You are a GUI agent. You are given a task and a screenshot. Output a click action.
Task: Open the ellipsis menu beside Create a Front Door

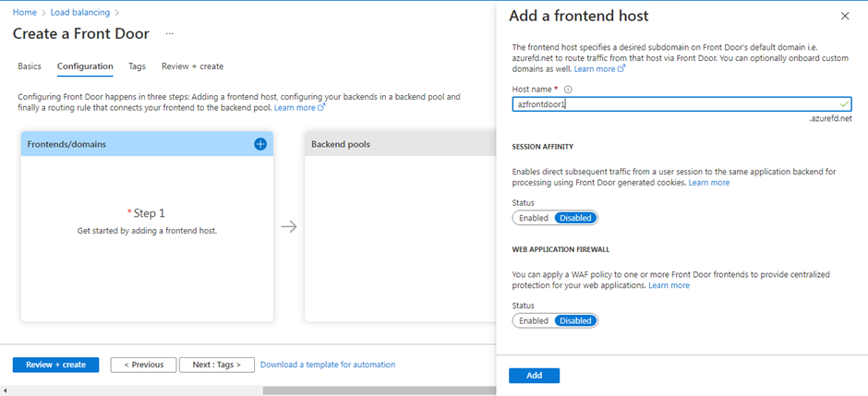[169, 34]
